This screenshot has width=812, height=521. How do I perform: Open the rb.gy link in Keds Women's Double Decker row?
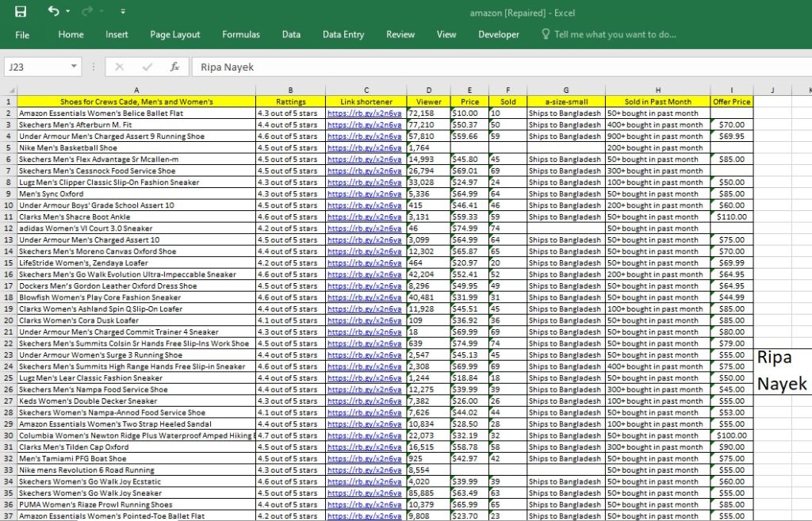(x=365, y=401)
